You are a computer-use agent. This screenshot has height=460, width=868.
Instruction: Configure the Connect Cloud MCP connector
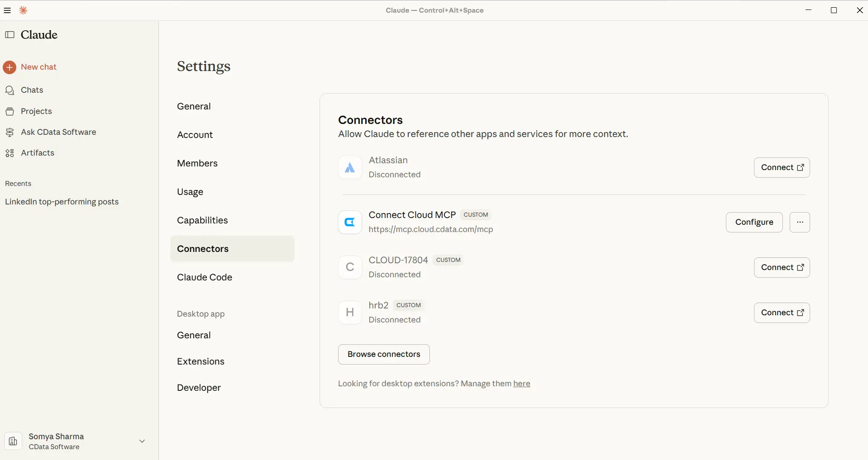point(754,222)
